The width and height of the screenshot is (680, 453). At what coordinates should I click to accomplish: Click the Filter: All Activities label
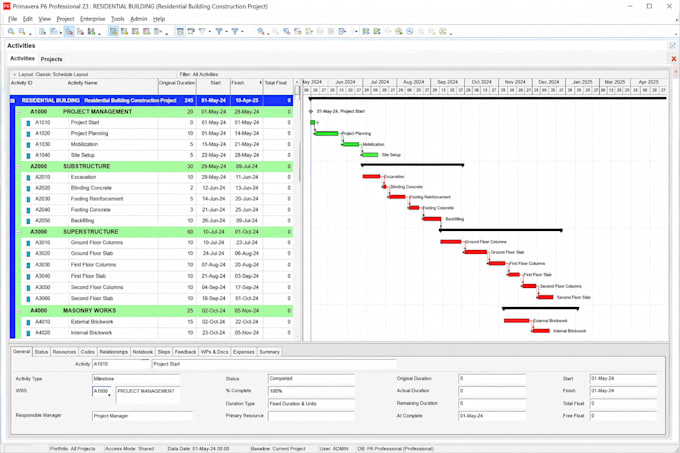(x=199, y=75)
